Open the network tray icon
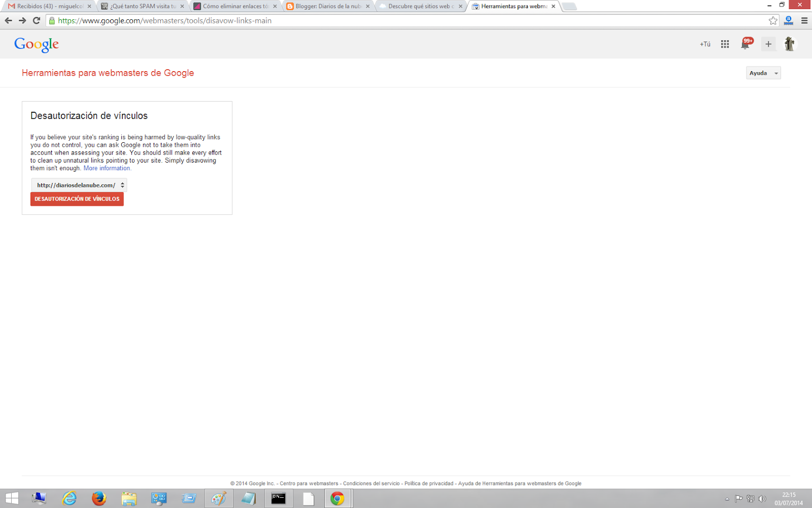Screen dimensions: 812x508 pyautogui.click(x=751, y=499)
